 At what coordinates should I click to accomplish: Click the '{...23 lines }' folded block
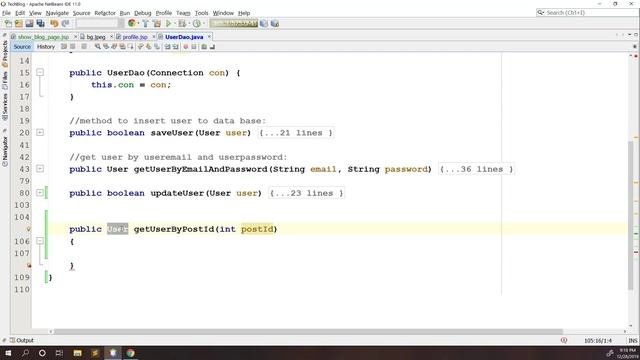coord(307,193)
